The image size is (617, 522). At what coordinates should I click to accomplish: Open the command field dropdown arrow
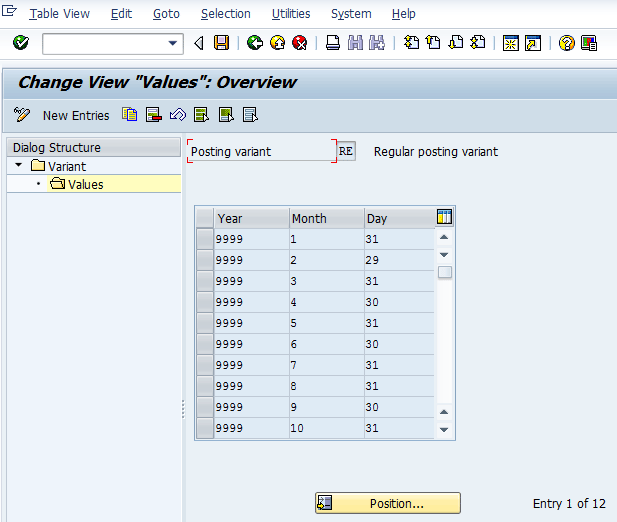pyautogui.click(x=174, y=43)
